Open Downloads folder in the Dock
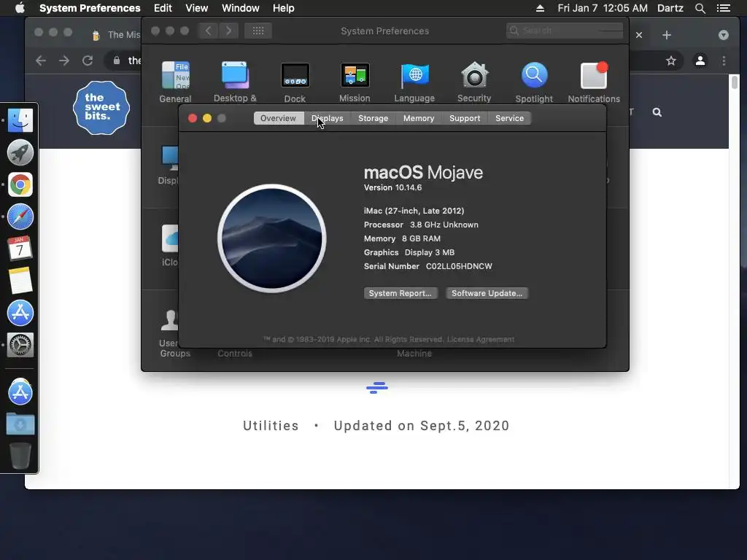Screen dimensions: 747x560 20,424
